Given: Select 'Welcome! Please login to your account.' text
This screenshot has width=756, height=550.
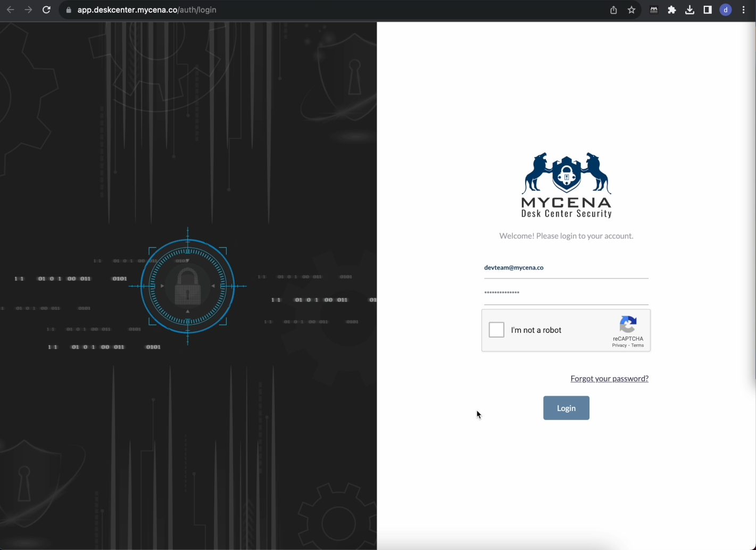Looking at the screenshot, I should 566,236.
